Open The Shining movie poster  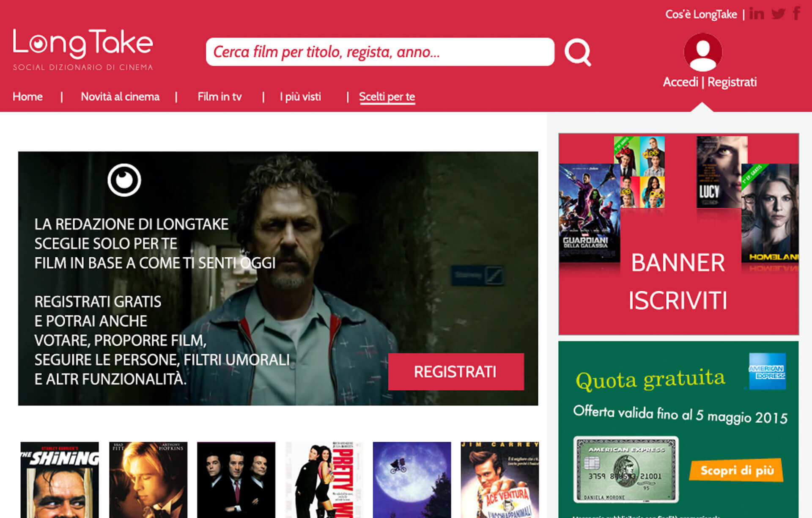point(60,480)
